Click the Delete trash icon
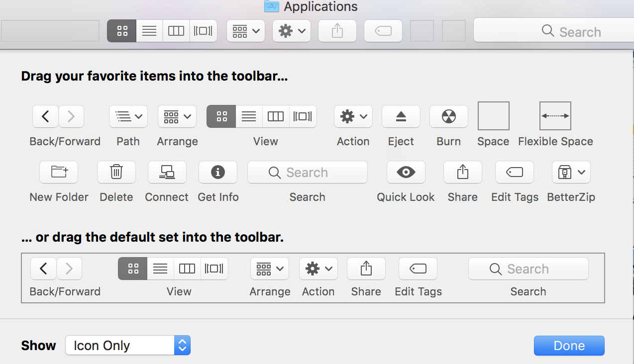 [116, 172]
